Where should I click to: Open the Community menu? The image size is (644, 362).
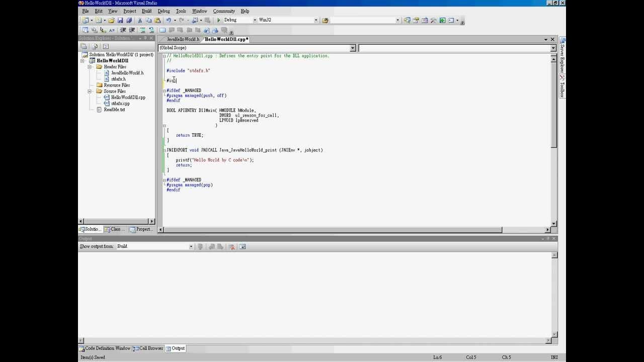point(224,11)
